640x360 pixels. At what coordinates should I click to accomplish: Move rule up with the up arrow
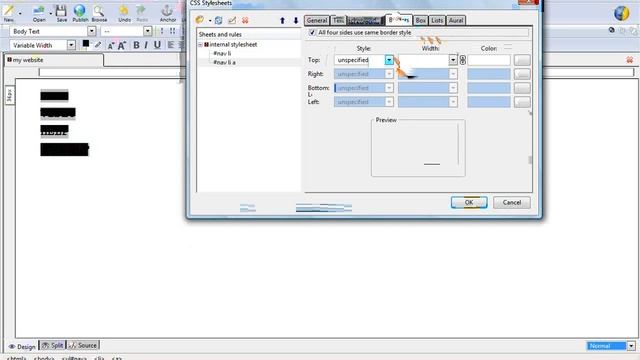pyautogui.click(x=282, y=20)
